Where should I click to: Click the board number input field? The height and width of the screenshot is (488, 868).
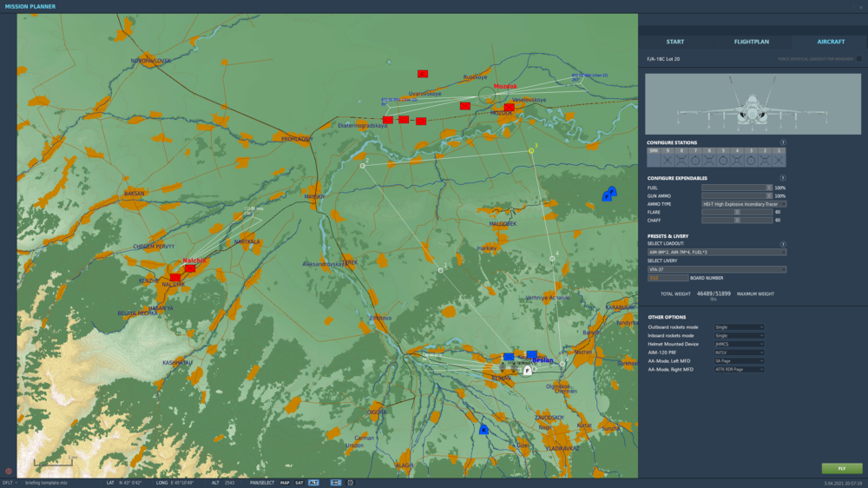click(667, 278)
